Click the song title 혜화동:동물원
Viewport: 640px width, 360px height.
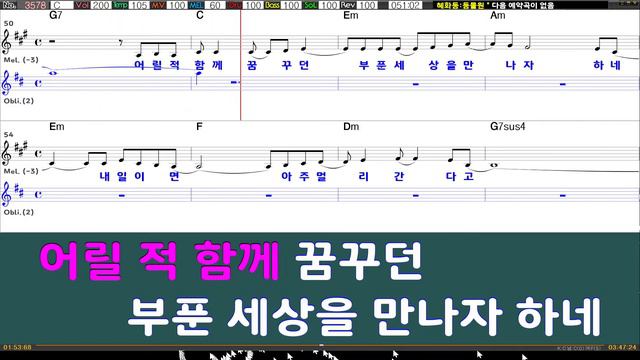pyautogui.click(x=460, y=5)
